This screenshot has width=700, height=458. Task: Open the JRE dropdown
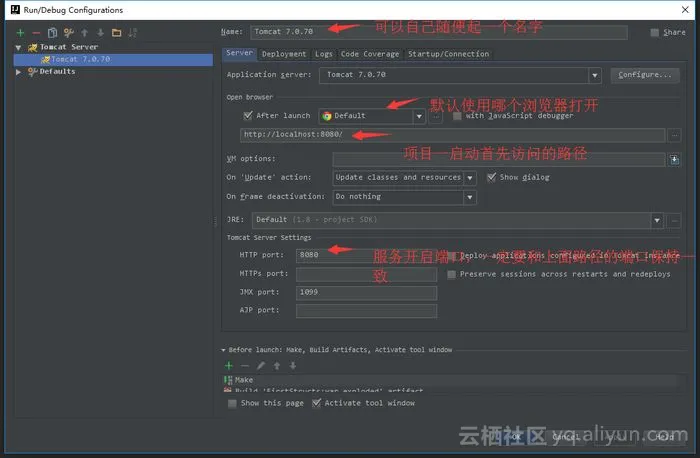click(657, 220)
